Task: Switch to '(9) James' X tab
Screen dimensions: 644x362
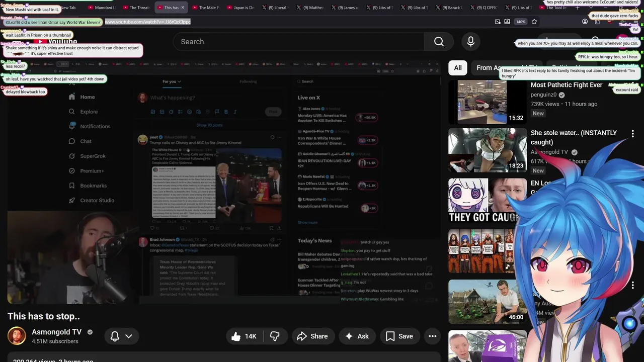Action: pos(345,8)
